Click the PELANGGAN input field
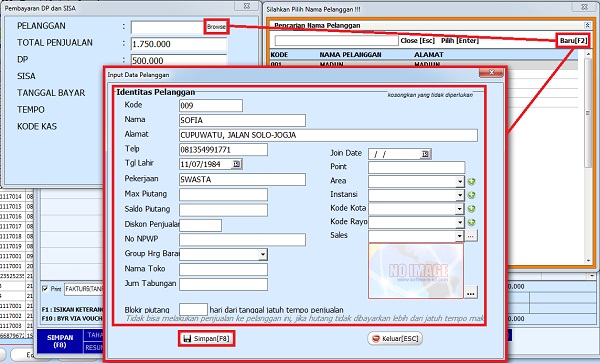The width and height of the screenshot is (600, 363). point(168,27)
